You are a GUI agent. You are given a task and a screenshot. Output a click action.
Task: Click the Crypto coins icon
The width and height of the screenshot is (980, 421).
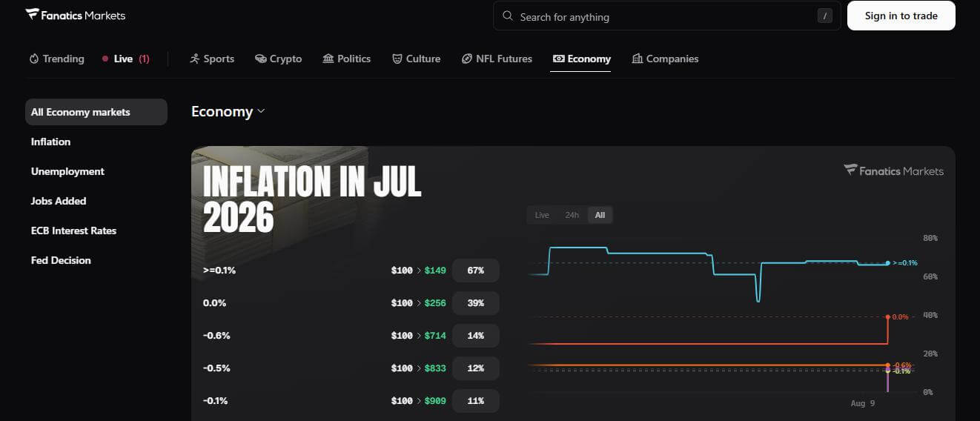point(260,59)
